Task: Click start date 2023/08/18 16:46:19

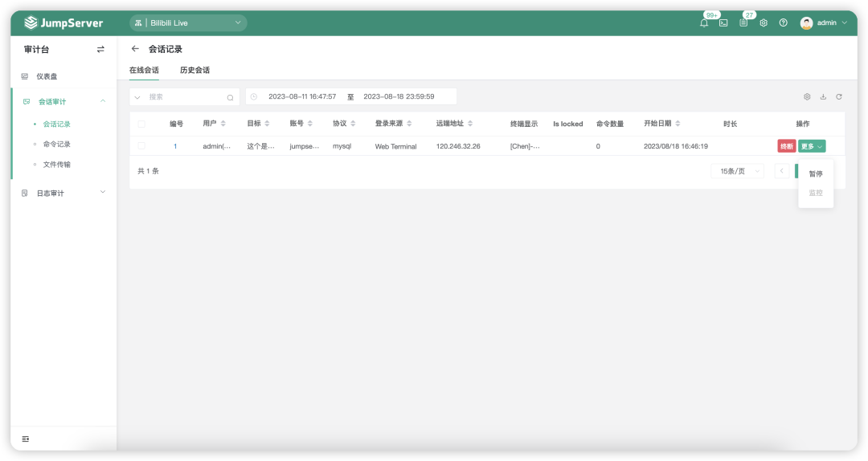Action: coord(675,146)
